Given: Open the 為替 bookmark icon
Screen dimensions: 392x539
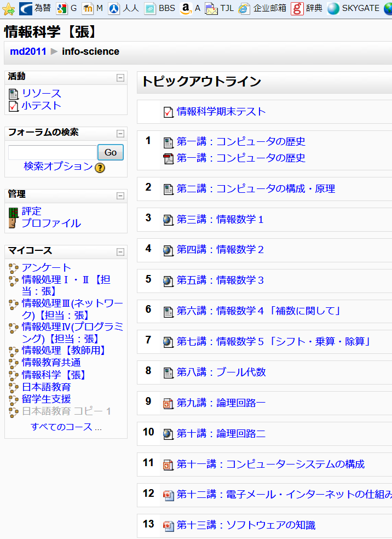Looking at the screenshot, I should [x=26, y=8].
